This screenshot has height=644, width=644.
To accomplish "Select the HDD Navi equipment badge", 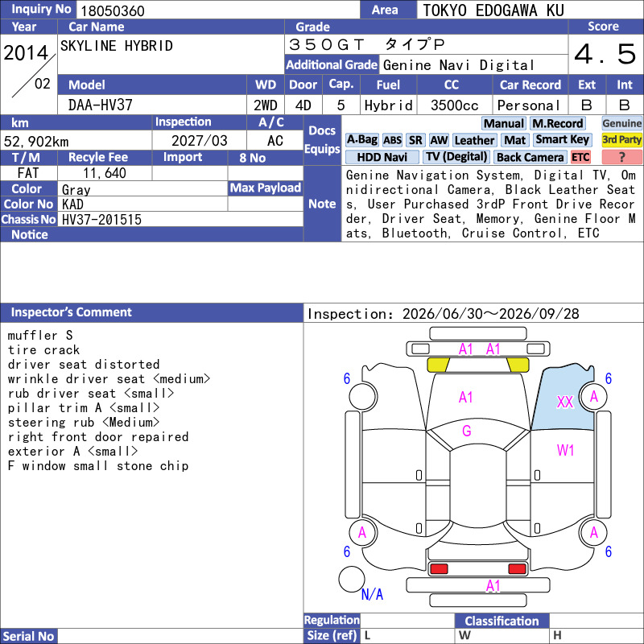I will pyautogui.click(x=382, y=157).
